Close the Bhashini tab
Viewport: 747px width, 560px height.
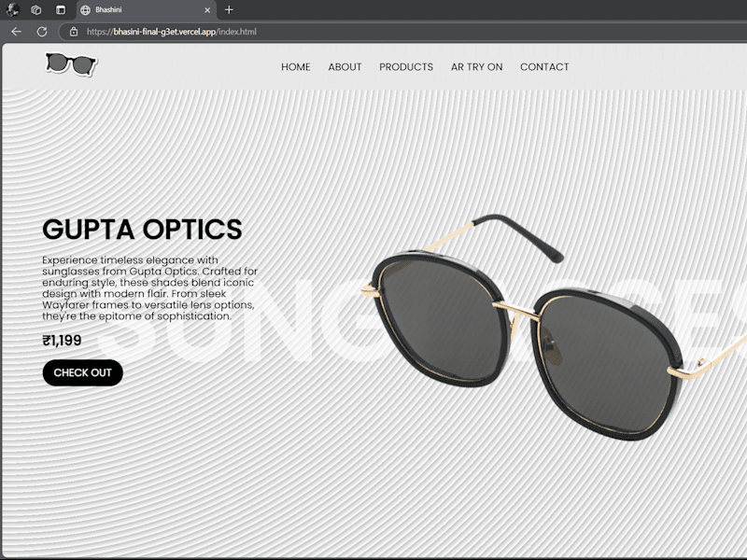pos(207,10)
